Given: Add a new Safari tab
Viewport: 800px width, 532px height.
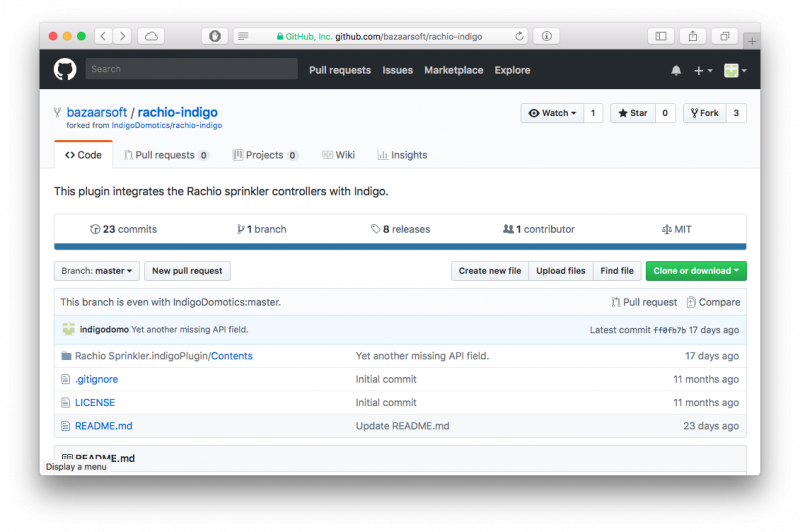Looking at the screenshot, I should click(x=752, y=41).
